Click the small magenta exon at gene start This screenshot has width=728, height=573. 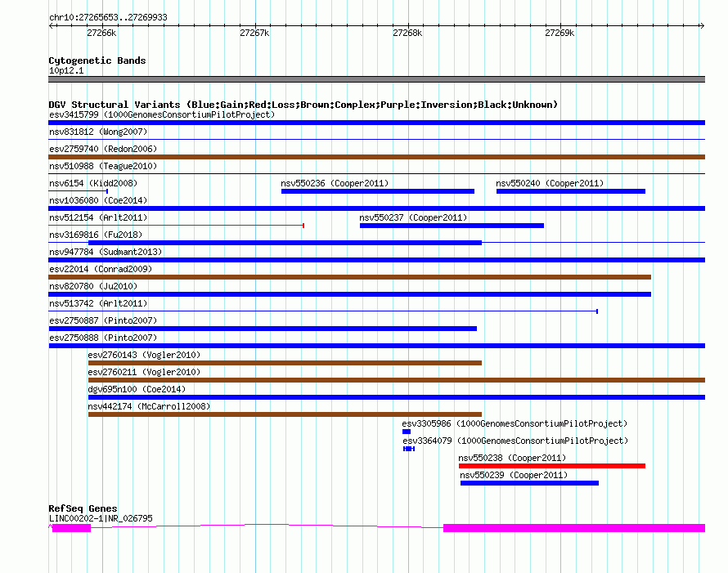(71, 528)
